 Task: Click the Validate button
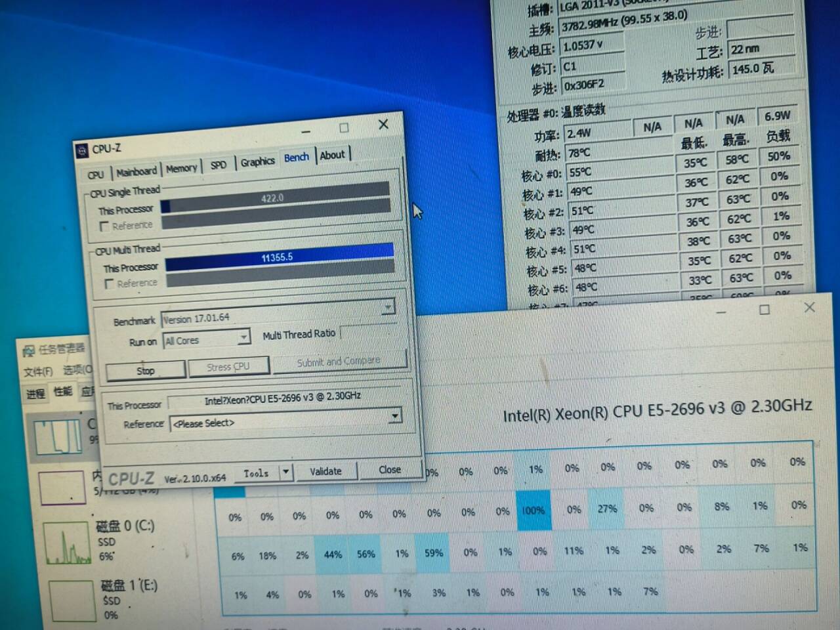325,471
